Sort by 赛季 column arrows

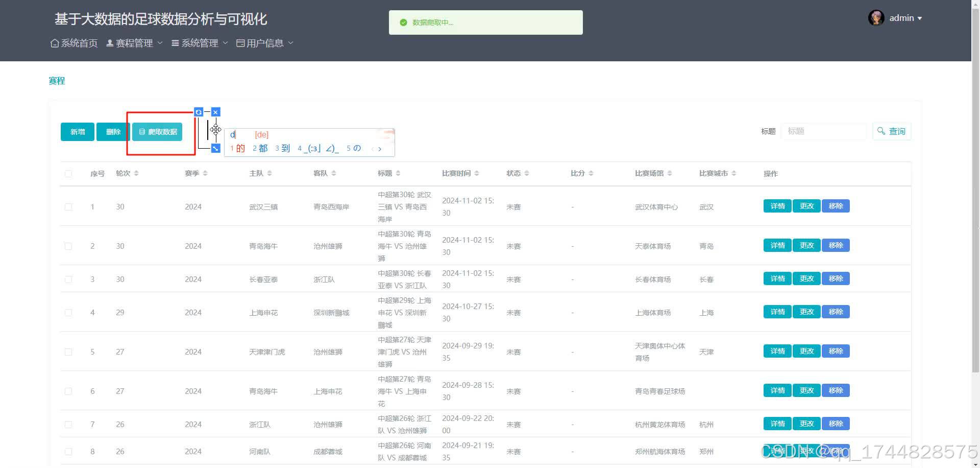coord(205,174)
